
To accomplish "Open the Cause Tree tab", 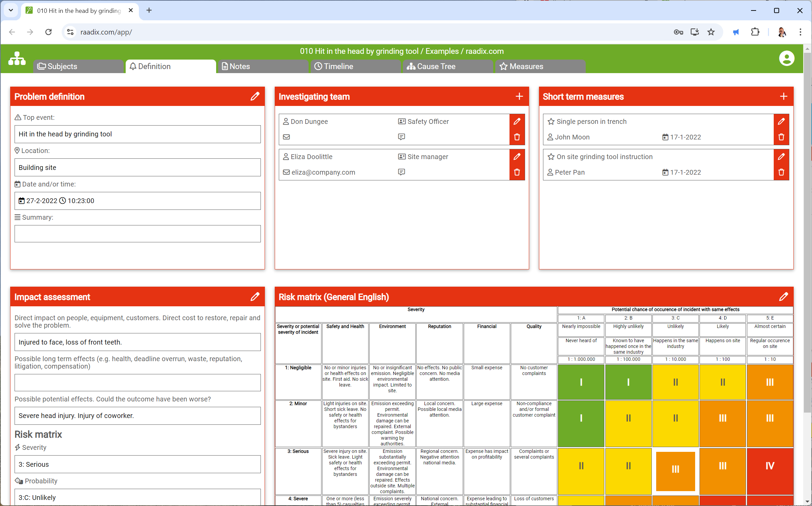I will pyautogui.click(x=448, y=66).
